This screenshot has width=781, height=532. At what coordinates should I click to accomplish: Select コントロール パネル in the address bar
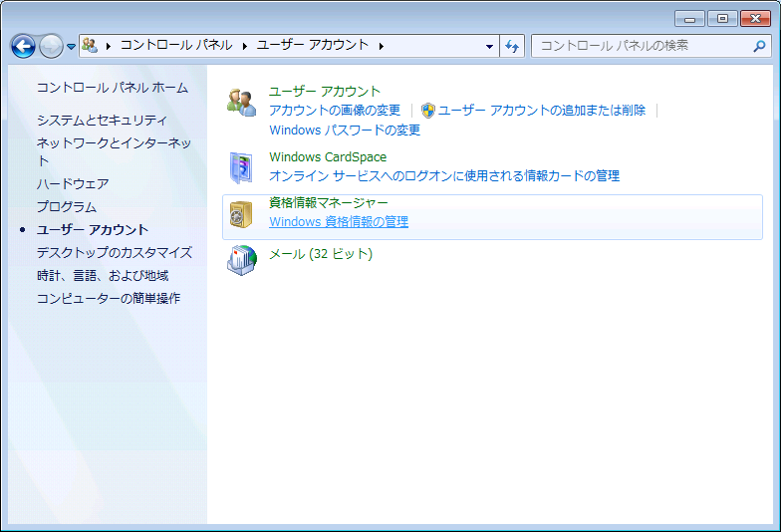[176, 45]
